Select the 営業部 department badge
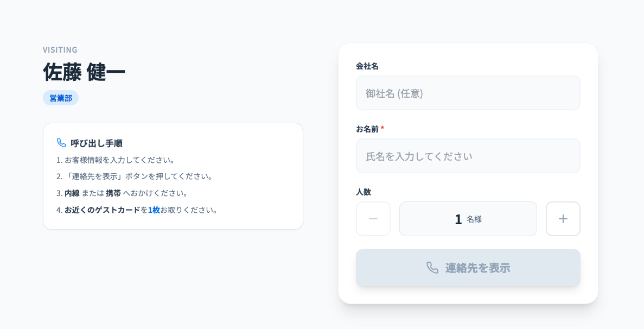The image size is (644, 329). tap(61, 98)
